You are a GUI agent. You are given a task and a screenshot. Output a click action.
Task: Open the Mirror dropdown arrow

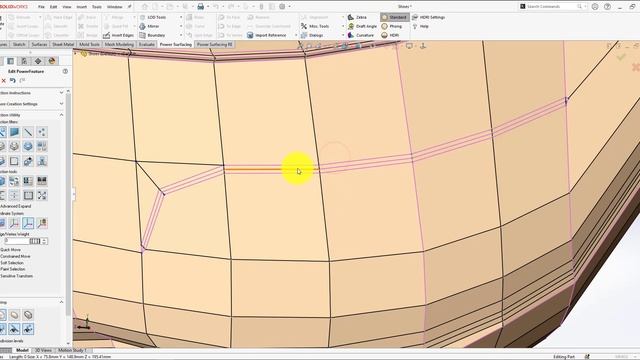pyautogui.click(x=181, y=26)
